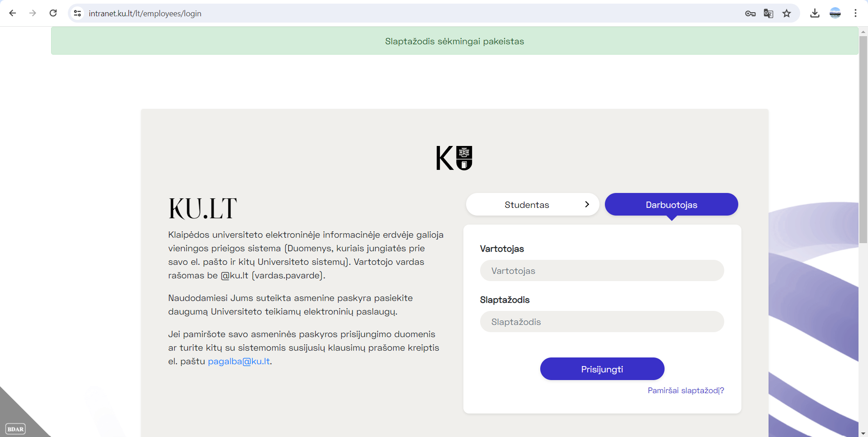Bookmark this page with star icon
Image resolution: width=868 pixels, height=437 pixels.
[x=787, y=14]
